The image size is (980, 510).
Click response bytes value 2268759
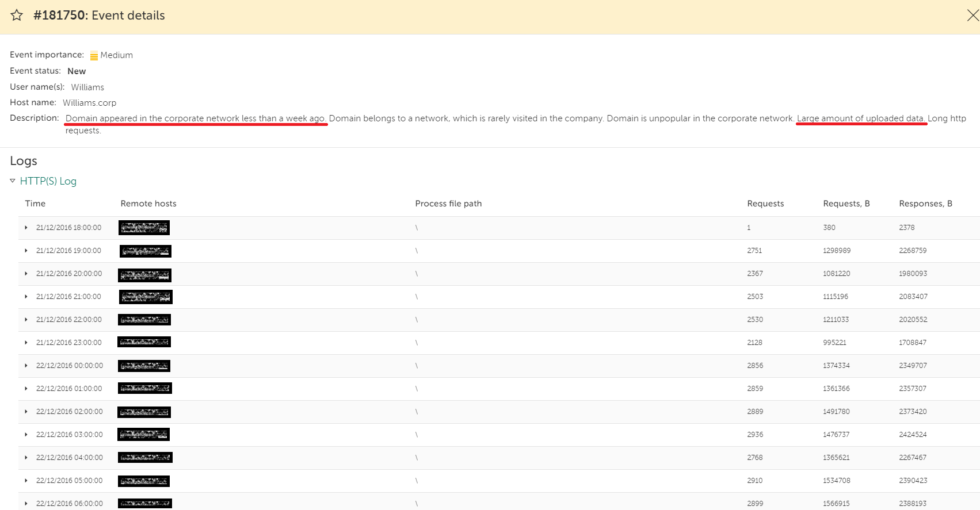tap(913, 251)
